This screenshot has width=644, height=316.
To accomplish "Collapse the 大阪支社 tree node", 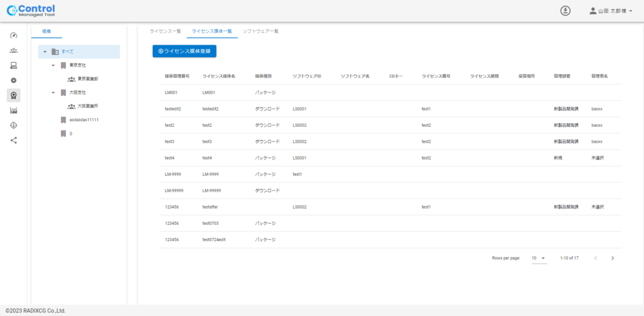I will click(x=53, y=92).
